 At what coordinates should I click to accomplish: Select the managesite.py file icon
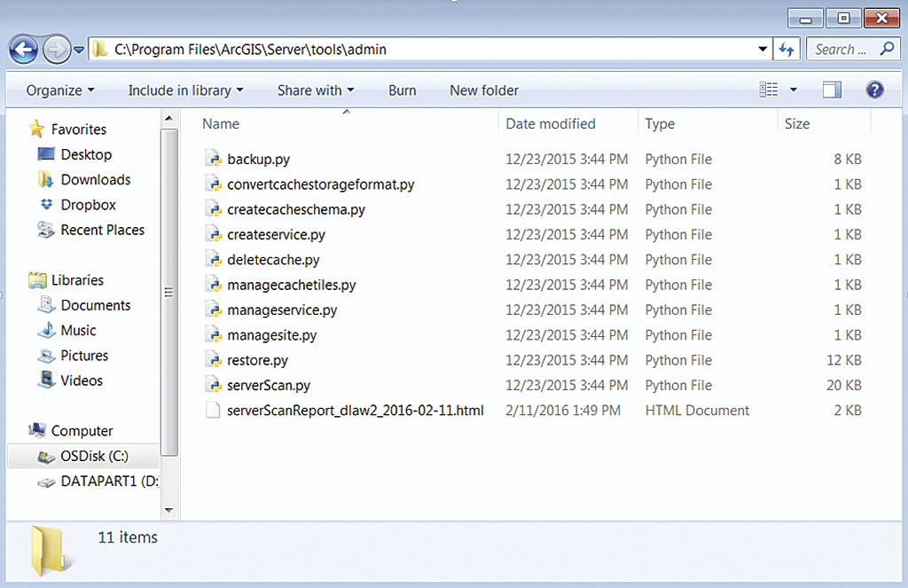(x=214, y=335)
